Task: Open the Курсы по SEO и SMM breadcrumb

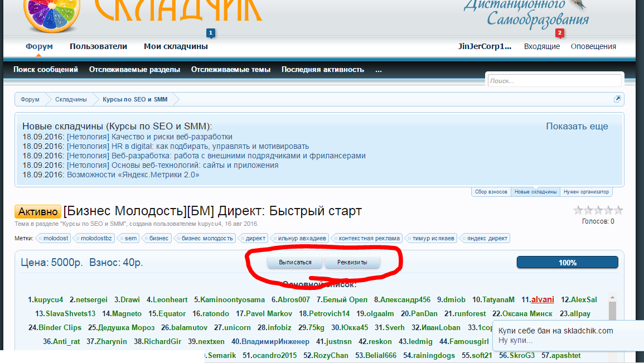Action: (135, 99)
